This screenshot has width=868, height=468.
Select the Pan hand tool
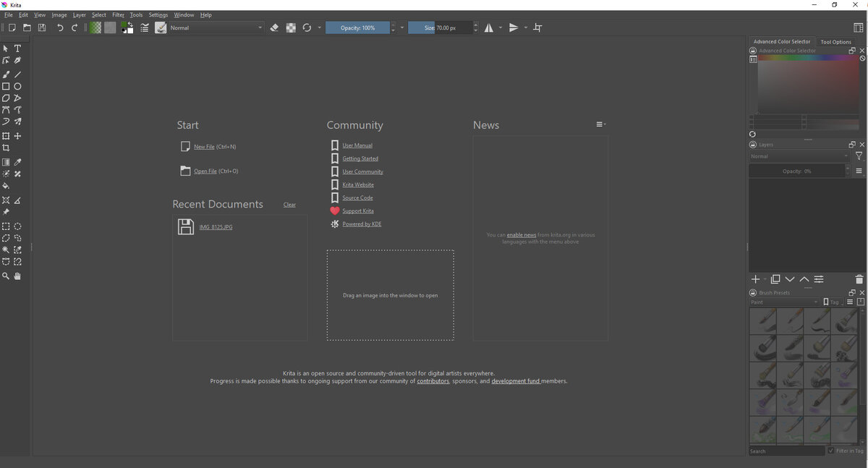click(18, 276)
